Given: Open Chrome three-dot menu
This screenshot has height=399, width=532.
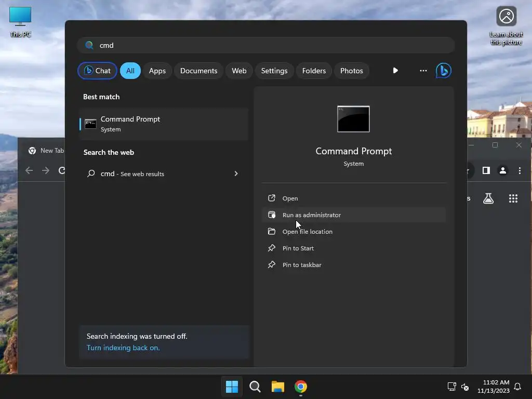Looking at the screenshot, I should tap(520, 170).
